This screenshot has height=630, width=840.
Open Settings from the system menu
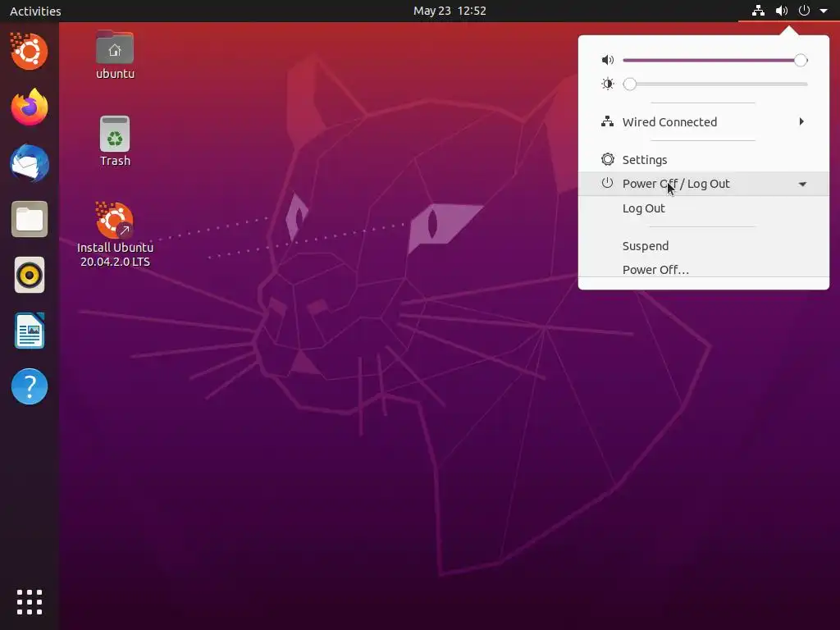coord(703,160)
